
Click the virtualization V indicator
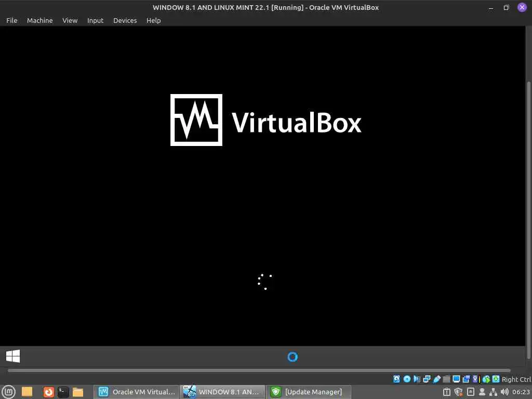(475, 379)
